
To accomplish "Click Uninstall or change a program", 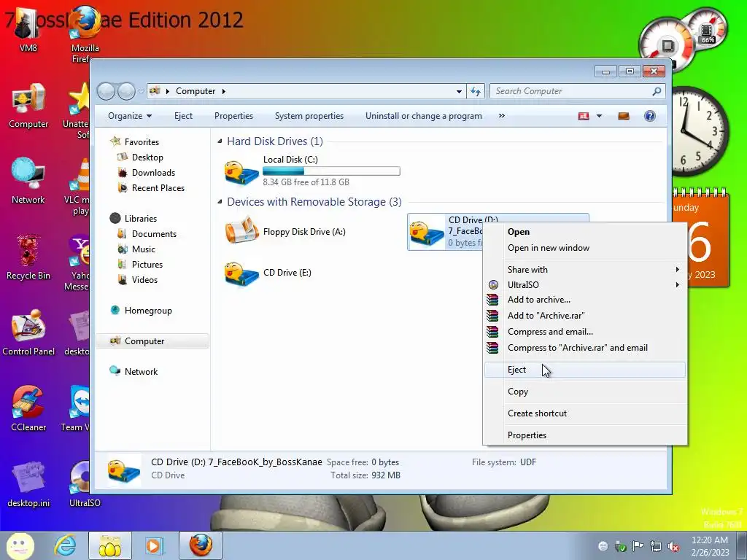I will pos(424,116).
